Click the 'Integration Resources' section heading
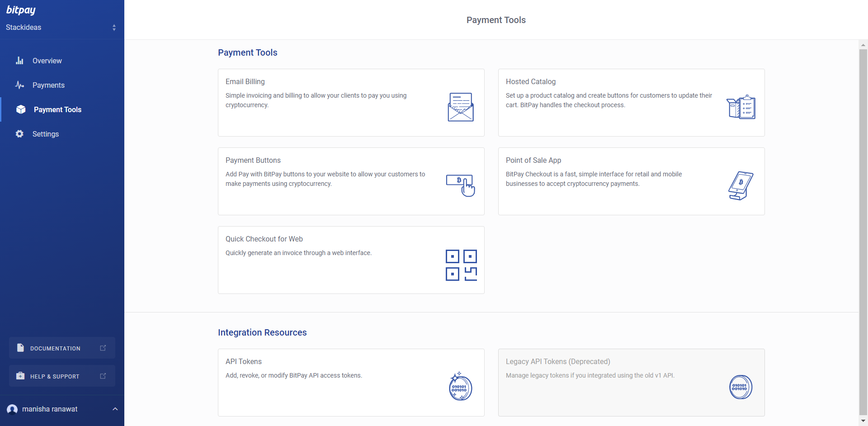 point(262,333)
